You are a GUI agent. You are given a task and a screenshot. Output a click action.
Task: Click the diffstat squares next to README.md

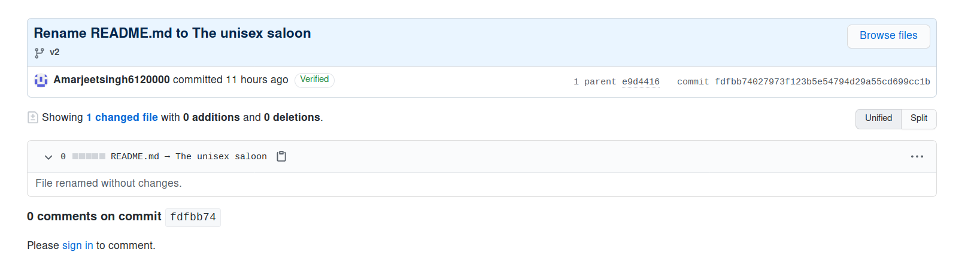click(x=89, y=156)
